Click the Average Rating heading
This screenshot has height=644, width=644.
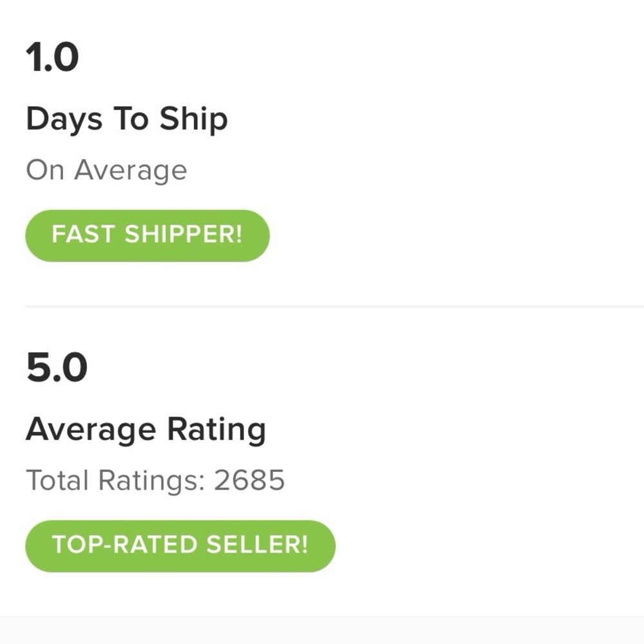[146, 430]
